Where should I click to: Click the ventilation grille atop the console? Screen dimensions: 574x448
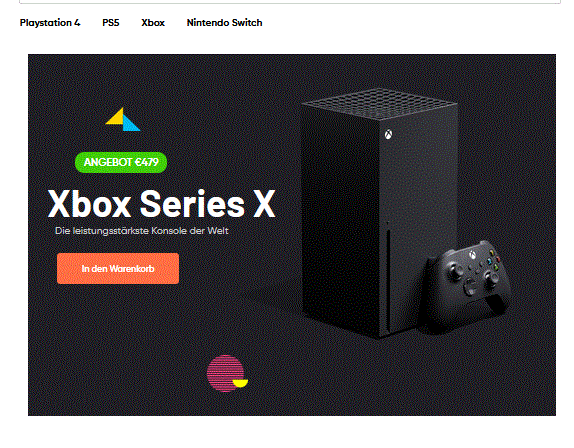click(x=379, y=104)
